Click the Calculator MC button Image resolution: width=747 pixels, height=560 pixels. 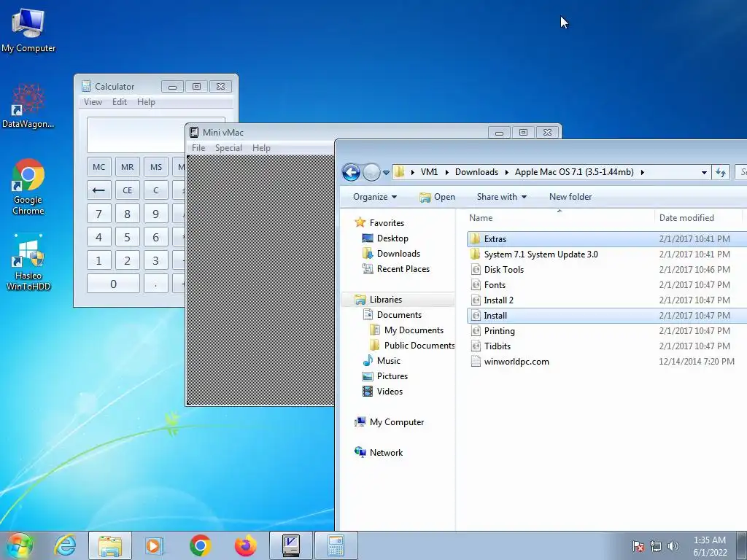99,167
